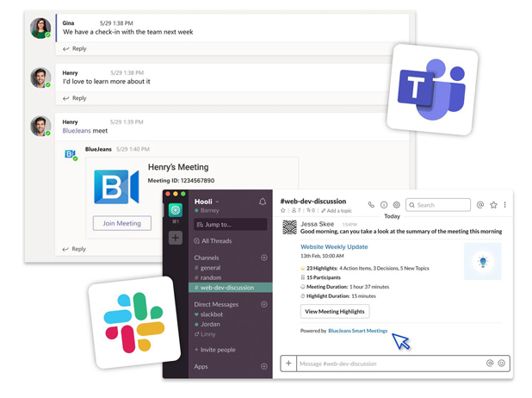This screenshot has width=532, height=398.
Task: Open starred items star icon
Action: click(x=493, y=205)
